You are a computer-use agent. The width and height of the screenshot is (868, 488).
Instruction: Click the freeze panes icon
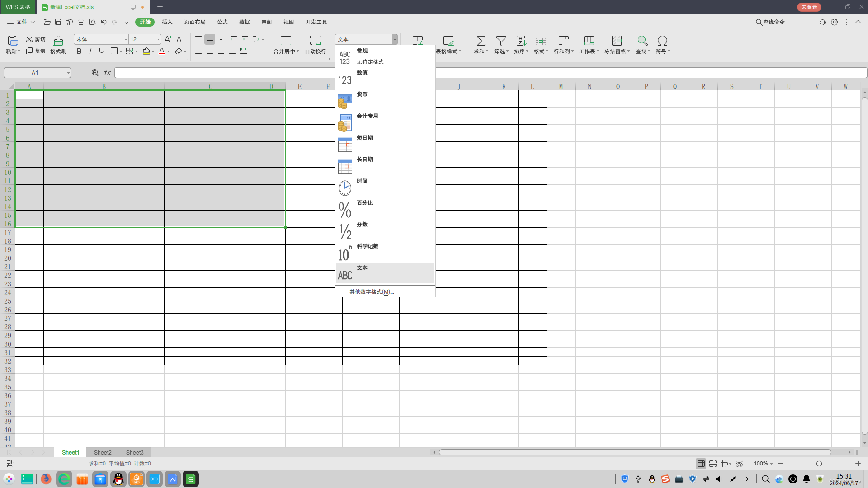pos(617,41)
